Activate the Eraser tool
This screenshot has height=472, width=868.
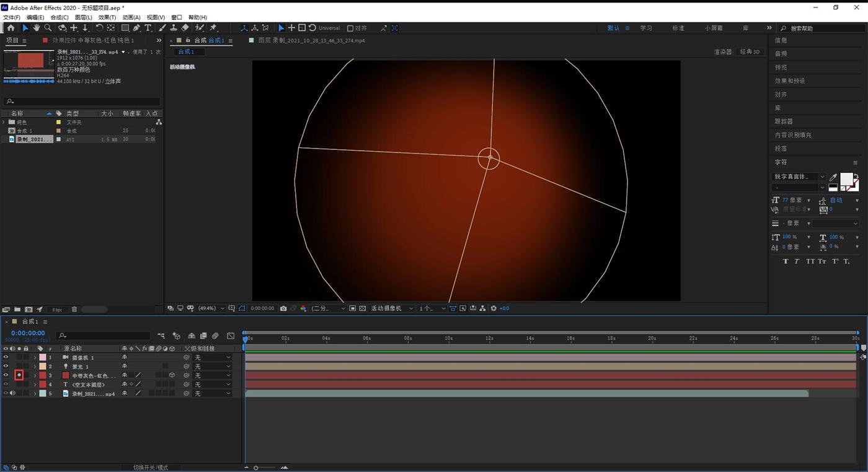click(x=185, y=28)
